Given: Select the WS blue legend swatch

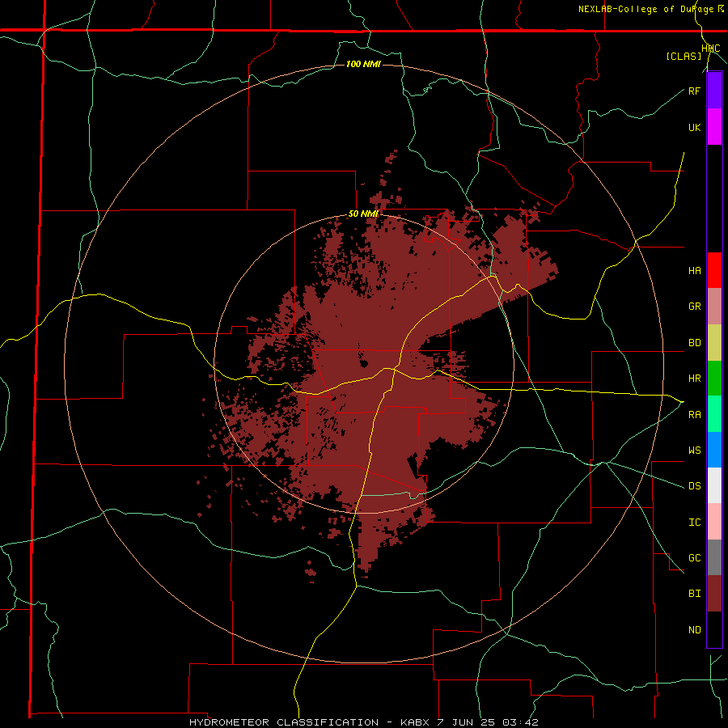Looking at the screenshot, I should pyautogui.click(x=714, y=450).
